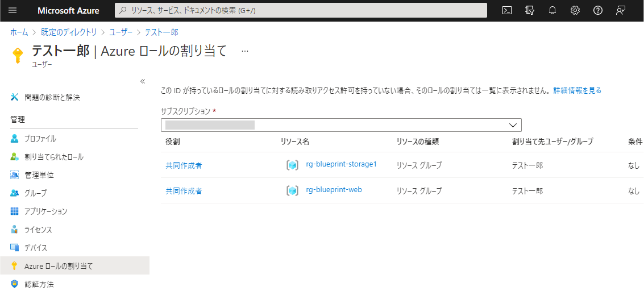The width and height of the screenshot is (644, 291).
Task: Click resource group icon for rg-blueprint-web
Action: pos(292,190)
